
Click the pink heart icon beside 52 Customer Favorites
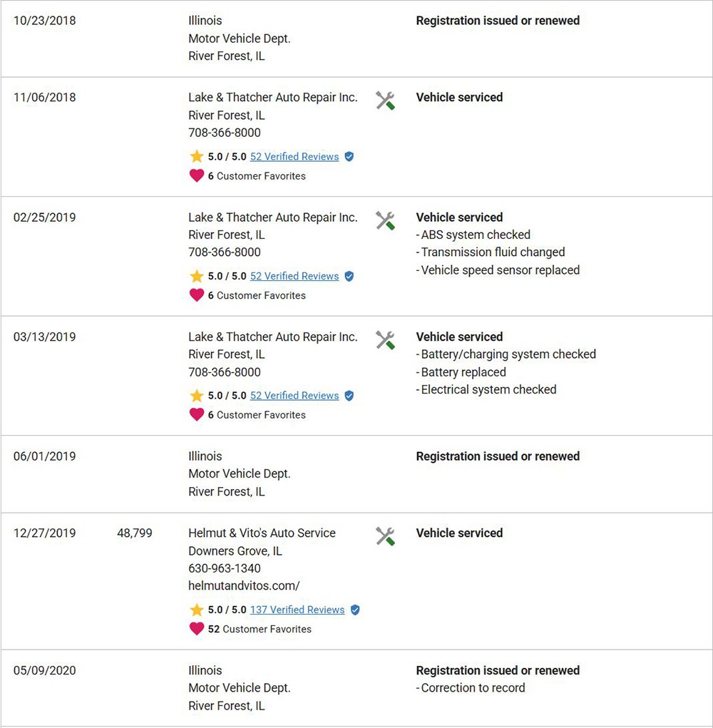point(197,629)
